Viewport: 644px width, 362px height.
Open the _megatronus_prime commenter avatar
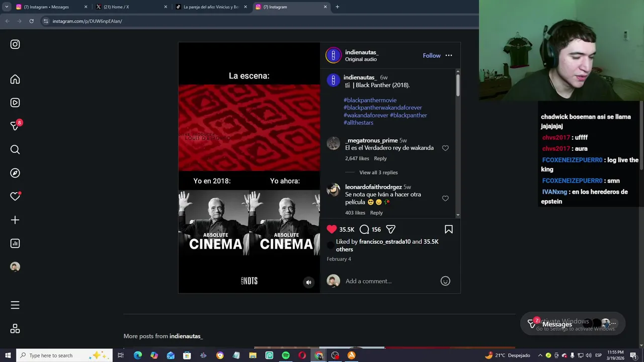[x=333, y=143]
